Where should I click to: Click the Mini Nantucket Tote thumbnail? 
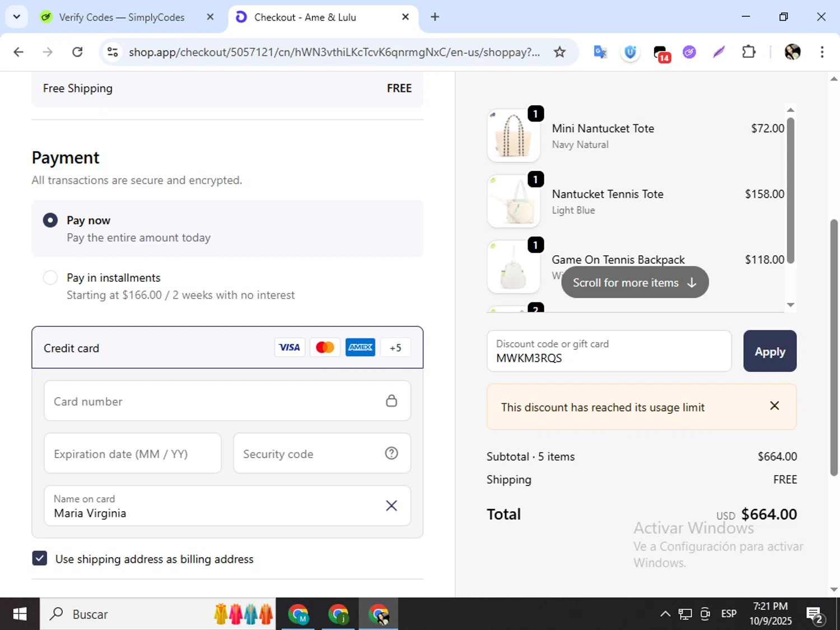514,136
